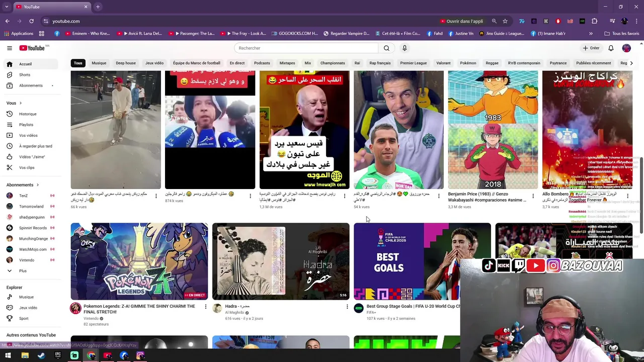Screen dimensions: 644x362
Task: Open the shadypenguinn channel subscription
Action: point(31,217)
